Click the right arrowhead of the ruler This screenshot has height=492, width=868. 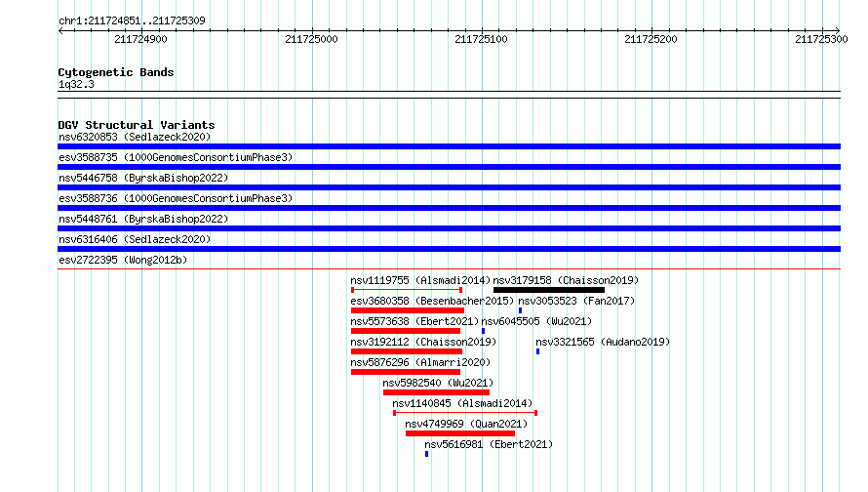click(x=838, y=30)
